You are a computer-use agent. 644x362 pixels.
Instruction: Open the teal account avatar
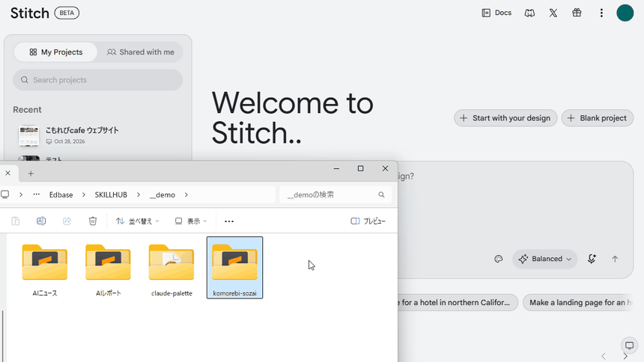(x=625, y=13)
